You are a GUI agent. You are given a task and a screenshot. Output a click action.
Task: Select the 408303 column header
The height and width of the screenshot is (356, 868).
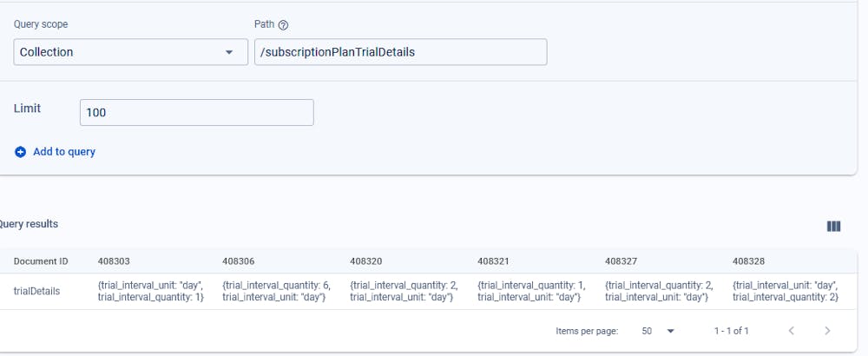click(115, 261)
